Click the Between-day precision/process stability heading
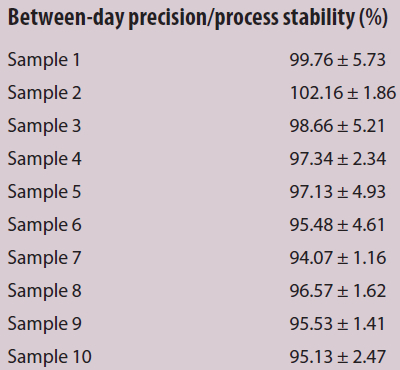The height and width of the screenshot is (370, 400). click(198, 18)
